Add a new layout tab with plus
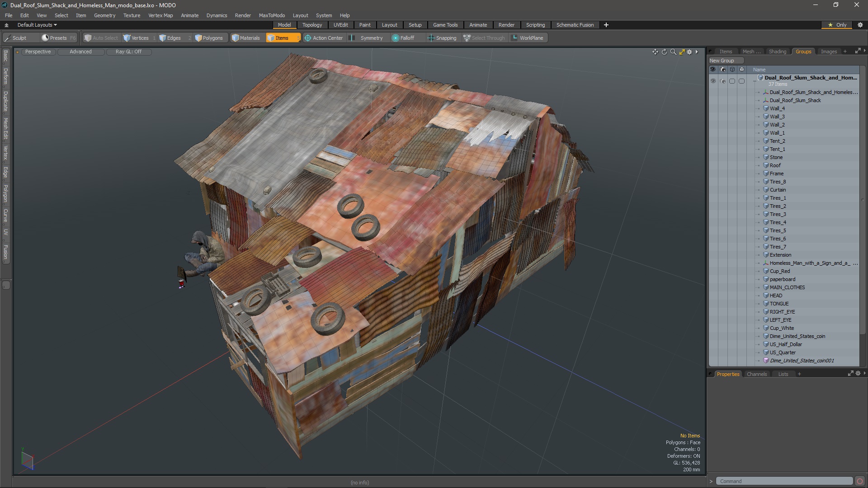 [x=606, y=25]
